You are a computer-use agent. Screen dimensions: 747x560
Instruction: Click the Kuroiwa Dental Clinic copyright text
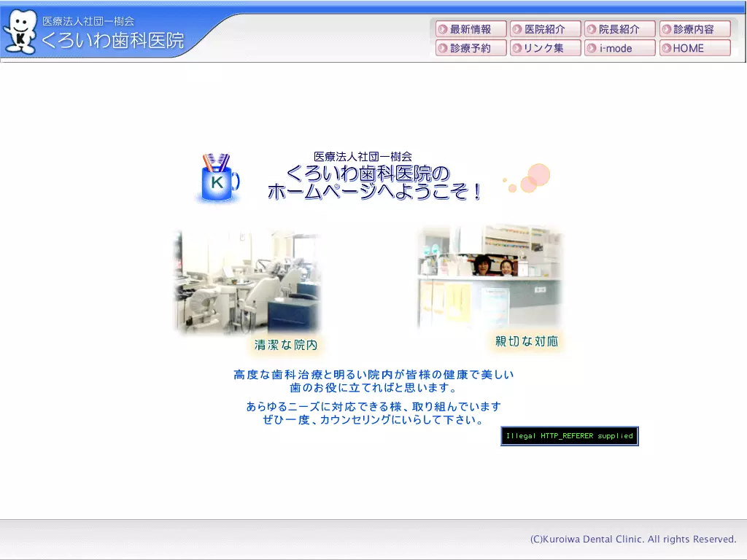[x=633, y=539]
